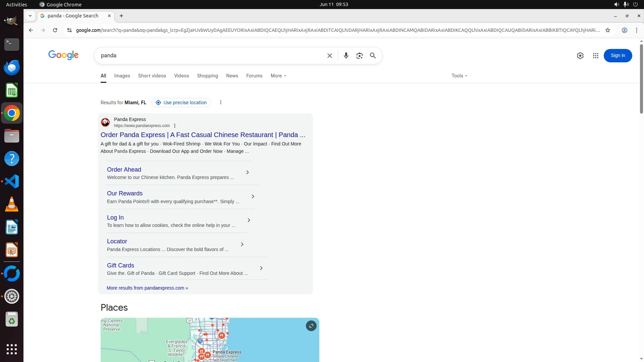
Task: Open the More search filters dropdown
Action: coord(278,76)
